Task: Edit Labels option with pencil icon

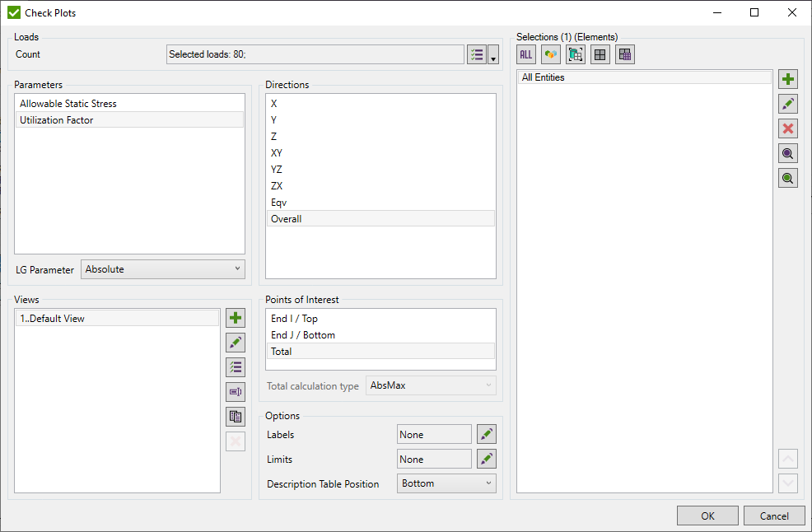Action: tap(487, 434)
